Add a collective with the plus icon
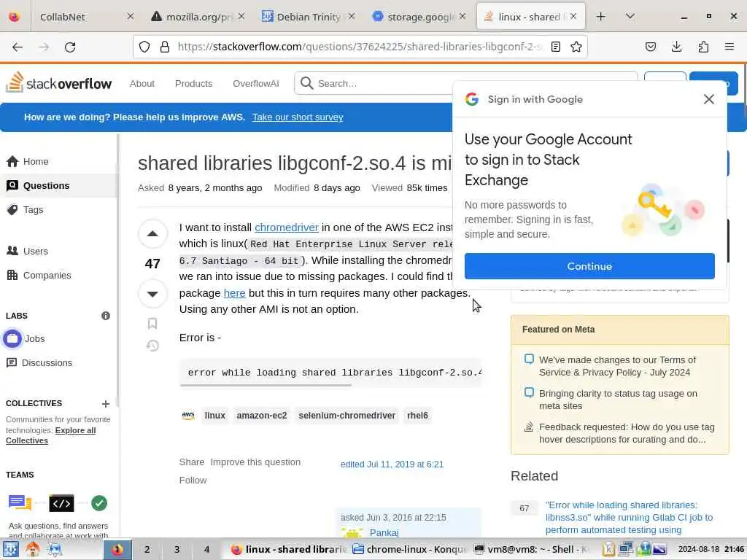 pos(106,404)
